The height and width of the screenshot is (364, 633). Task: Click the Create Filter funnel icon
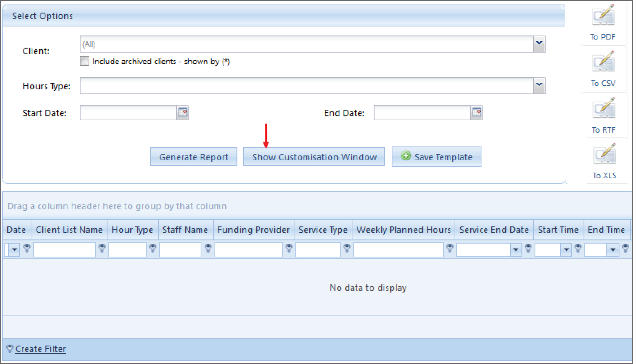tap(9, 349)
